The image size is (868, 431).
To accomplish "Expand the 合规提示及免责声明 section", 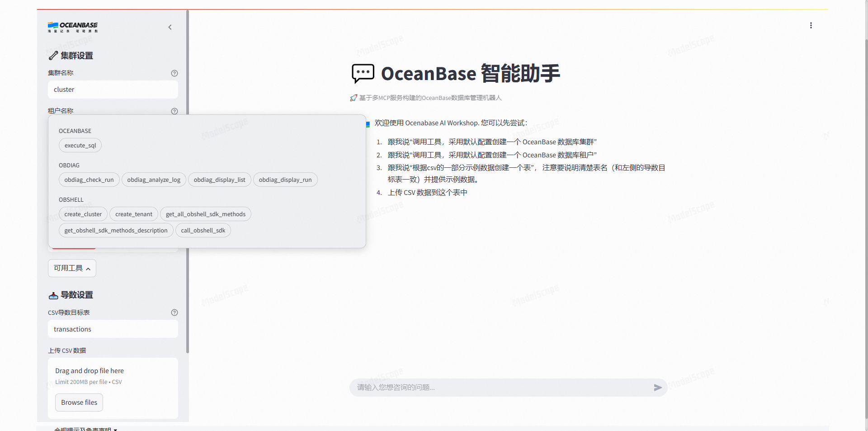I will 85,428.
